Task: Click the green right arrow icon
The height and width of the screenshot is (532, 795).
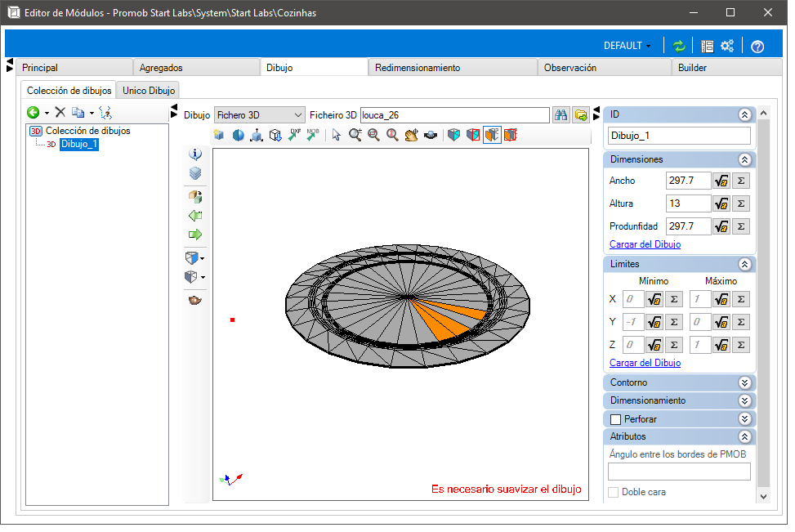Action: coord(195,235)
